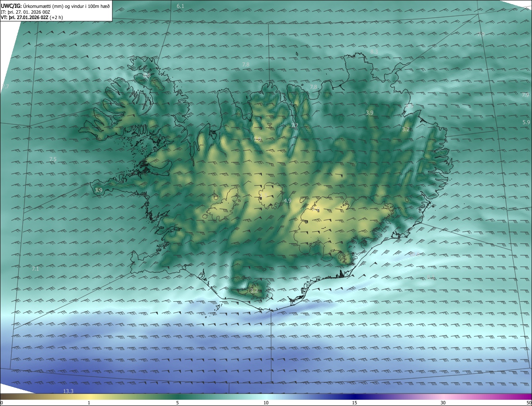Click the 10 tick label on the color scale
This screenshot has width=532, height=406.
click(x=266, y=403)
